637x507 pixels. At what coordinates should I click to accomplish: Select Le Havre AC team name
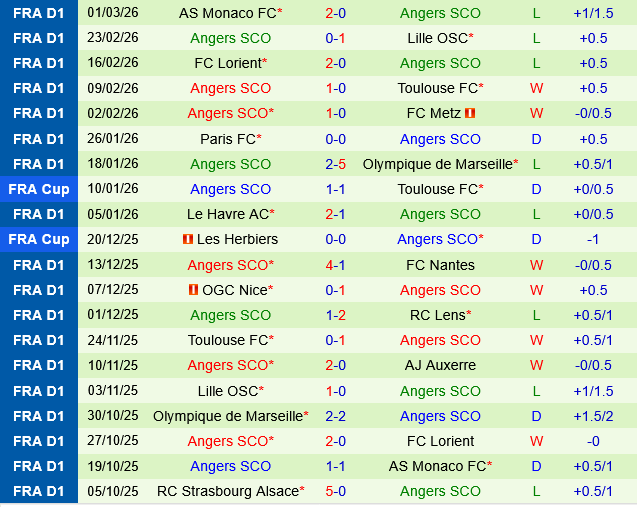click(x=226, y=214)
